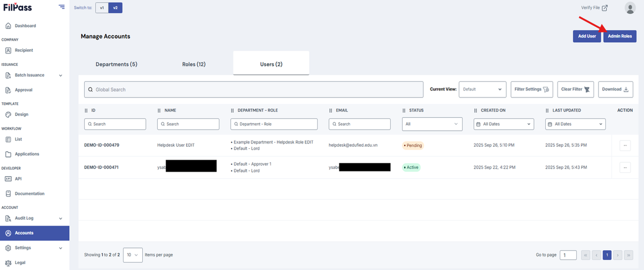644x270 pixels.
Task: Click the workflow List icon
Action: pos(8,139)
